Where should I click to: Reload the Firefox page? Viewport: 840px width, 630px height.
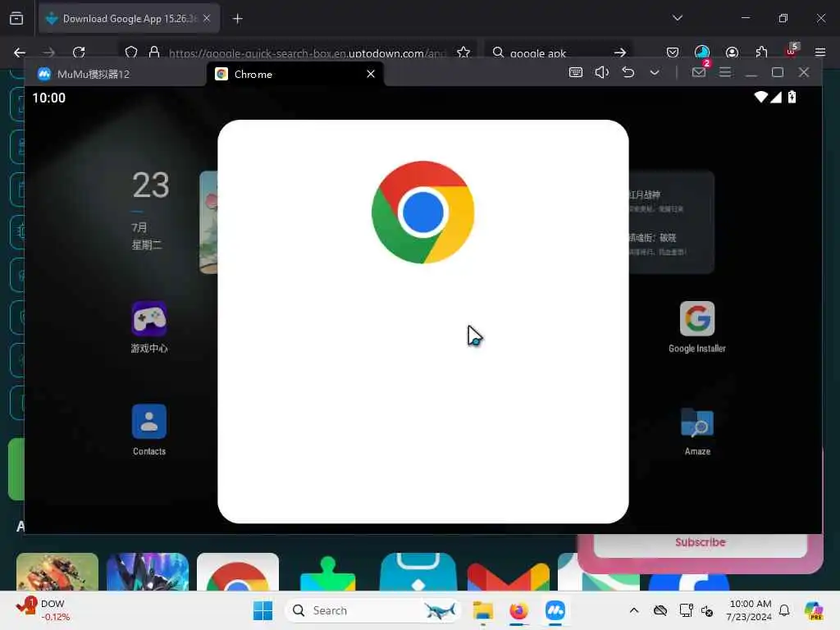click(x=79, y=52)
